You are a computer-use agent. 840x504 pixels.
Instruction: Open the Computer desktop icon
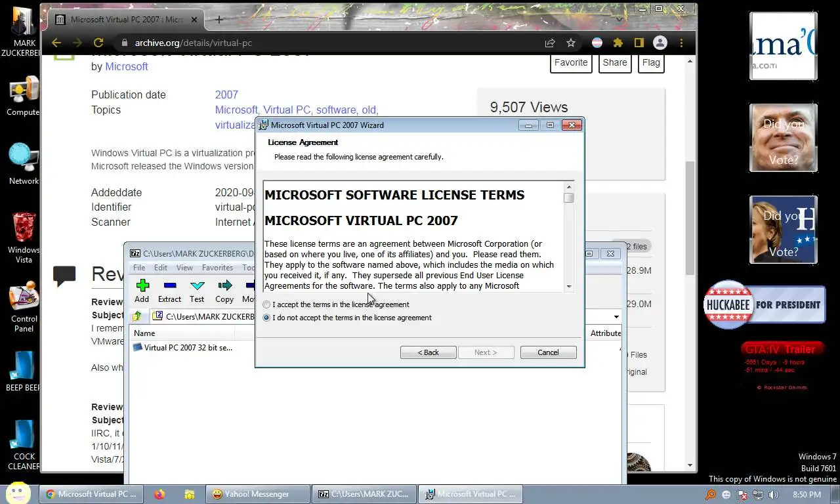click(x=24, y=96)
